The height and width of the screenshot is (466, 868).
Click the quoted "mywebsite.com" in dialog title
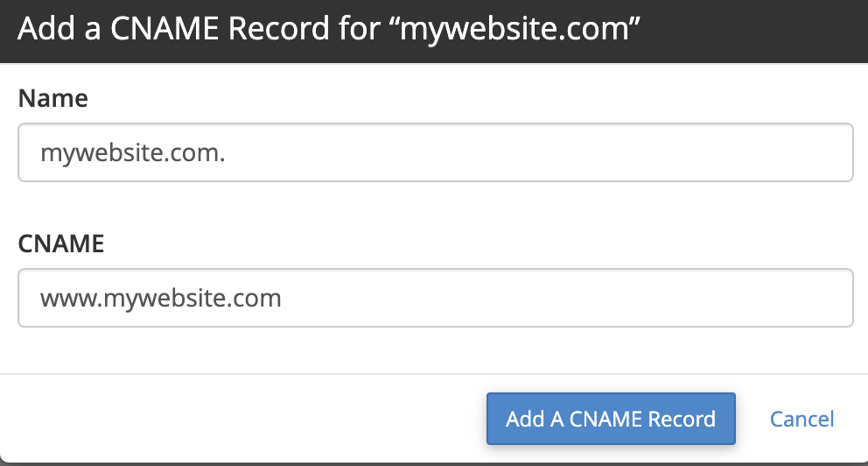point(520,30)
